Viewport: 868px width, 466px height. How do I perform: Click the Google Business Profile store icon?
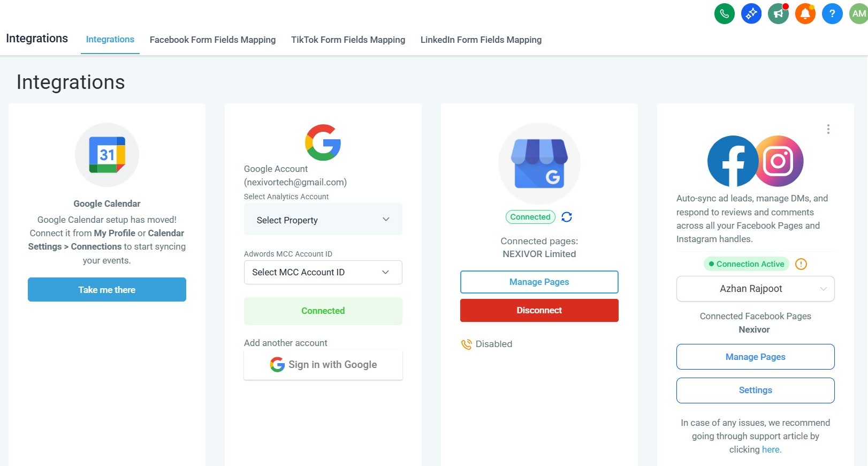pos(539,163)
